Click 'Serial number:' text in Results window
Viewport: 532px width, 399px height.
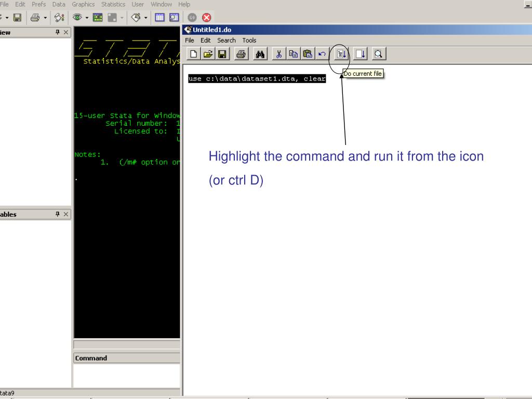coord(137,123)
